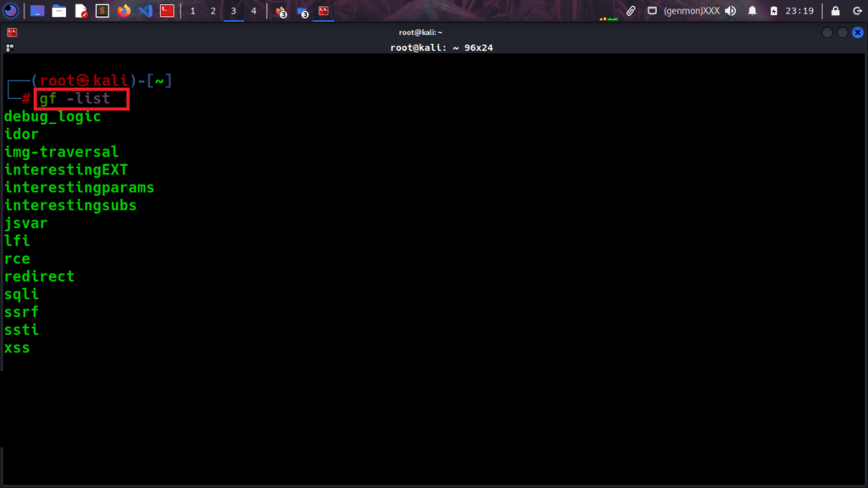The width and height of the screenshot is (868, 488).
Task: Open Sublime Text from the panel
Action: [x=103, y=11]
